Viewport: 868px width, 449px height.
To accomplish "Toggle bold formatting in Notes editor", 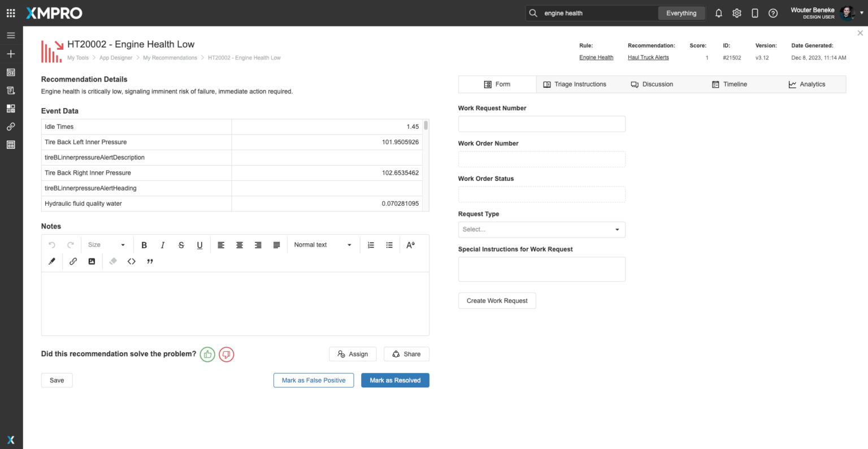I will tap(144, 245).
